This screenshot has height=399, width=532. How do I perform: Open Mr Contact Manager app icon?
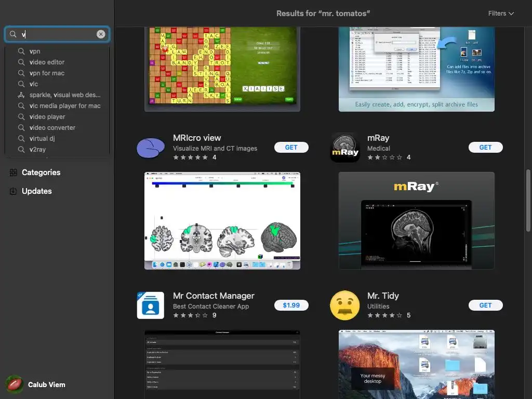tap(151, 305)
